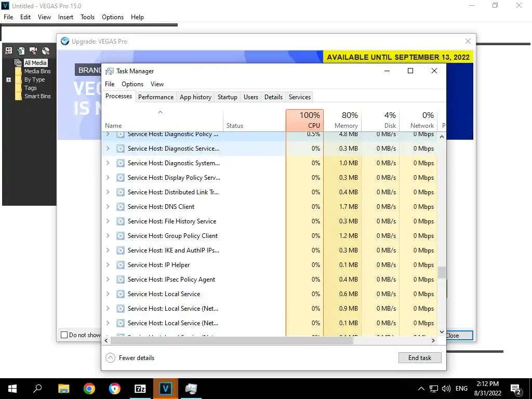Image resolution: width=532 pixels, height=399 pixels.
Task: Click gear icon of Service Host: Local Service
Action: 120,294
